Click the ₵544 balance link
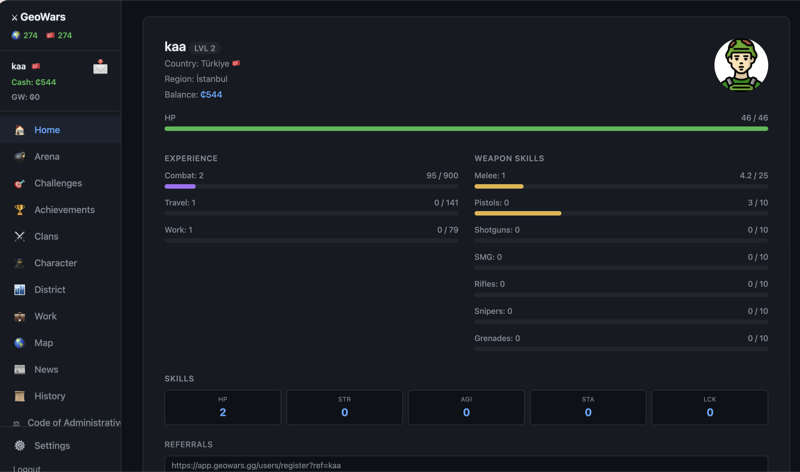Viewport: 800px width, 472px height. (211, 95)
